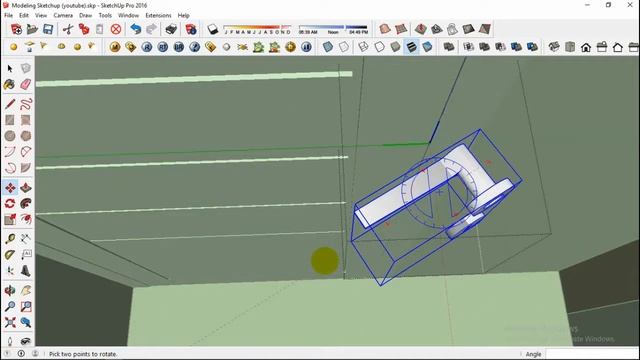Enable Wireframe face style
The height and width of the screenshot is (360, 640).
tap(363, 47)
